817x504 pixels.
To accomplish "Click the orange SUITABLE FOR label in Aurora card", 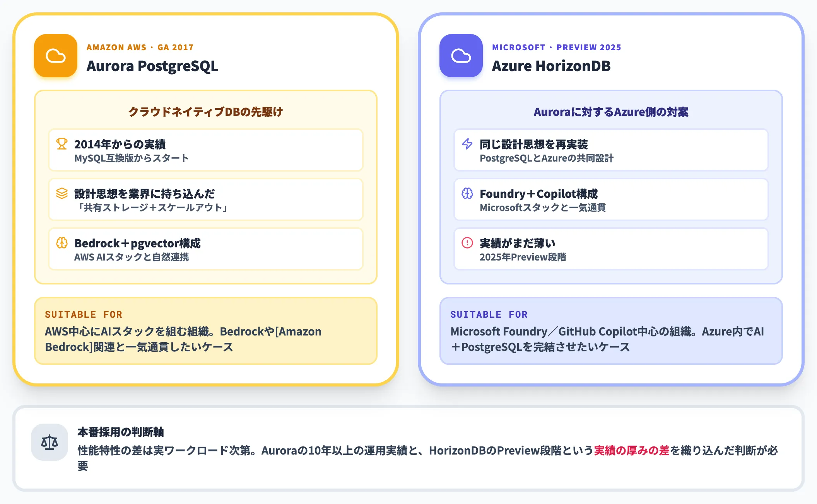I will pyautogui.click(x=84, y=314).
